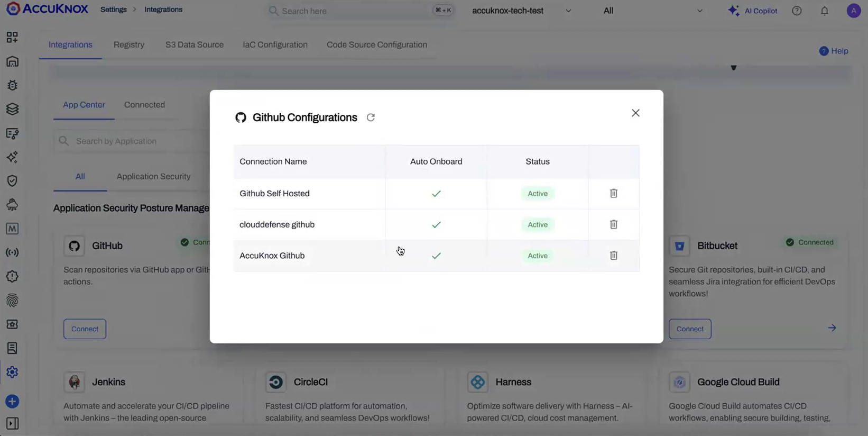This screenshot has width=868, height=436.
Task: Collapse the banner with the down triangle
Action: (734, 68)
